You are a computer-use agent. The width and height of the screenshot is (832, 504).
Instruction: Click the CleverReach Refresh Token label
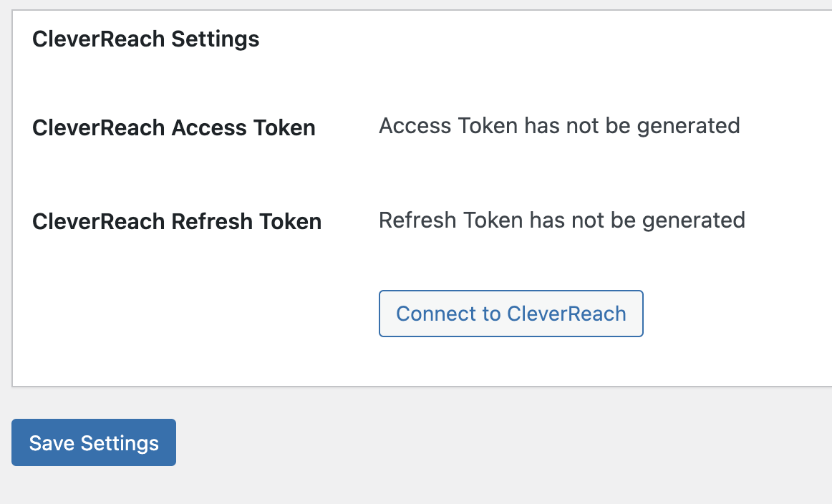pos(176,221)
